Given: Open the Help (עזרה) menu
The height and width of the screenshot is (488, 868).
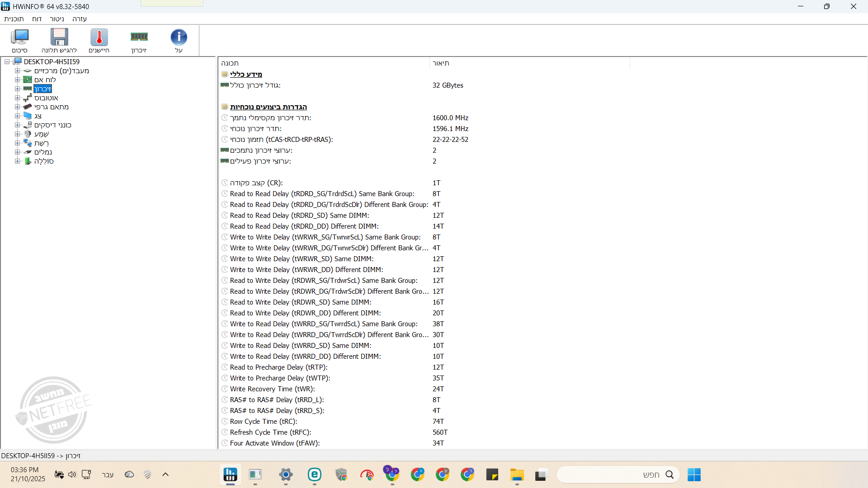Looking at the screenshot, I should point(79,19).
